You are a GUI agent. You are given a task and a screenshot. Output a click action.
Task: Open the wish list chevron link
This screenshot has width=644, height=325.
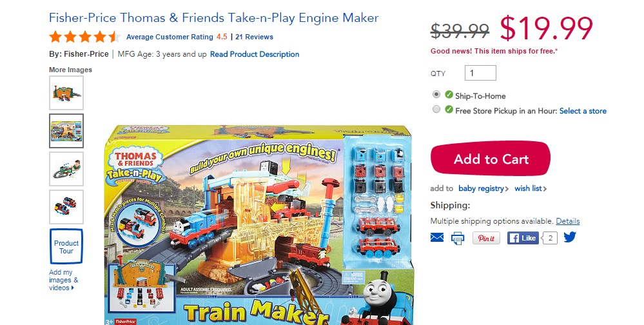click(x=531, y=188)
